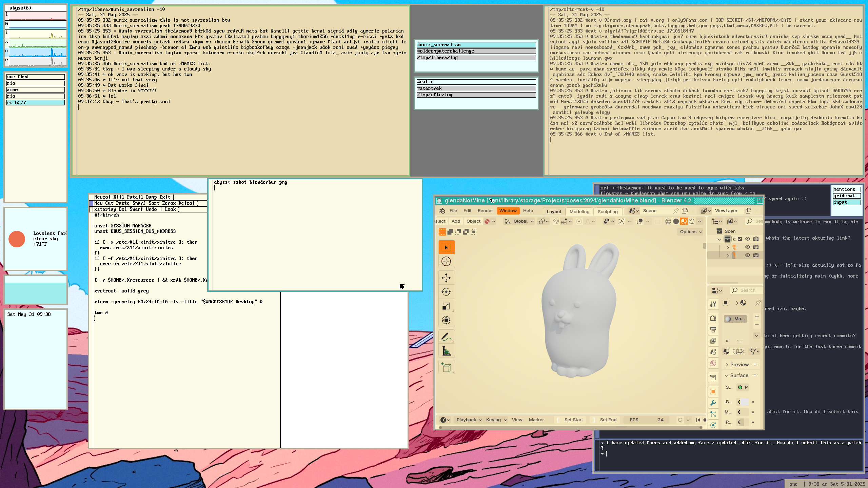Viewport: 868px width, 488px height.
Task: Open the Global transform orientation dropdown
Action: pos(519,221)
